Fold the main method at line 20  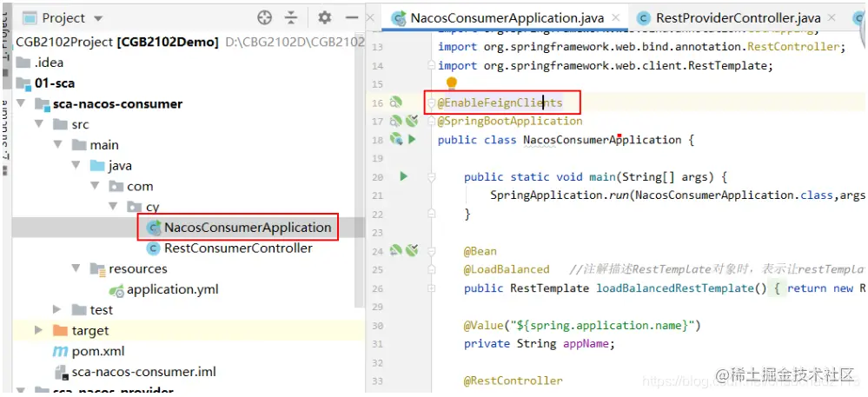pos(431,176)
